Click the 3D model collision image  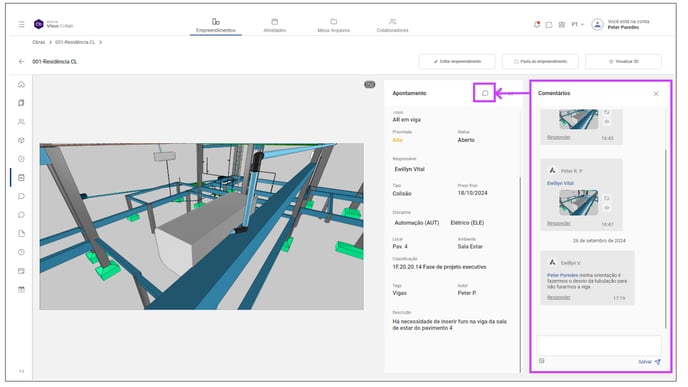pos(201,226)
